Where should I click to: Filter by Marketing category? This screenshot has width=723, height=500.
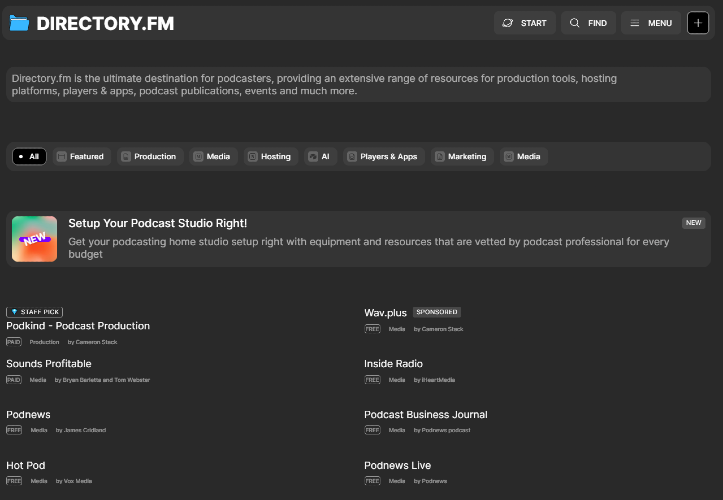click(462, 156)
